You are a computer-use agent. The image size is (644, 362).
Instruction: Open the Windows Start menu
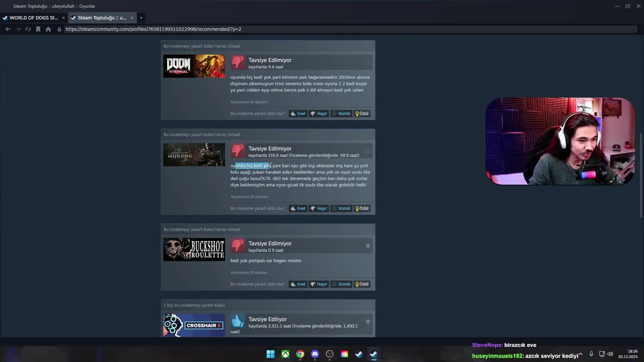coord(270,354)
